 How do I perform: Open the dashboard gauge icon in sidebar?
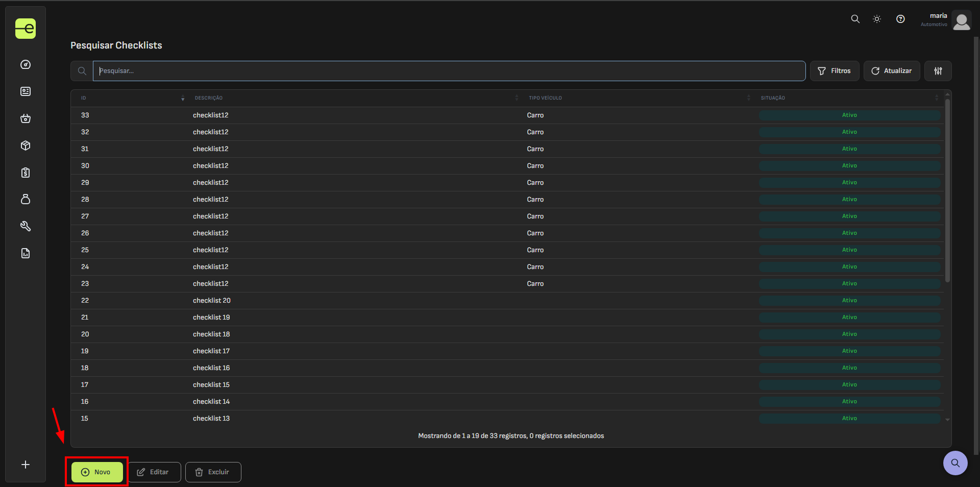(26, 65)
